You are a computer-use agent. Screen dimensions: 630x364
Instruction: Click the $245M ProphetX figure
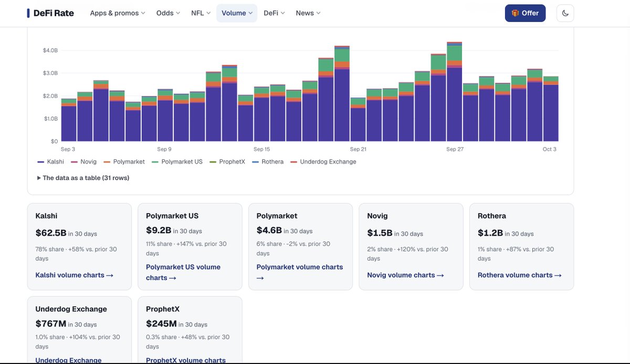pyautogui.click(x=161, y=323)
